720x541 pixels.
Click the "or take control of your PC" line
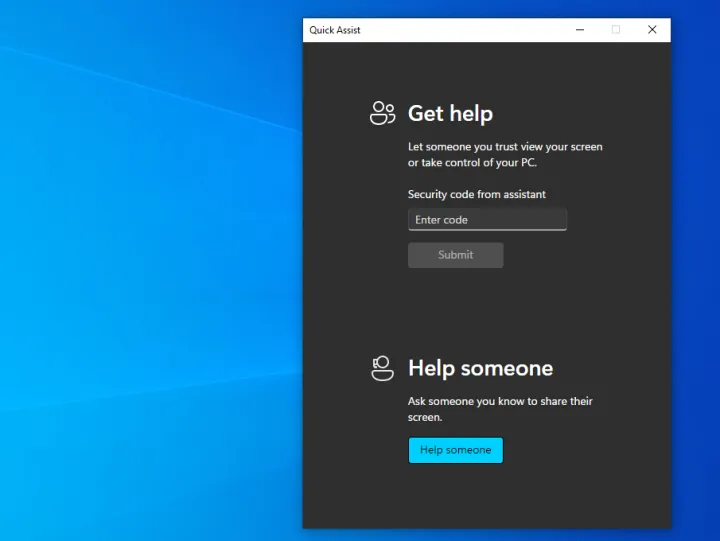click(x=472, y=163)
